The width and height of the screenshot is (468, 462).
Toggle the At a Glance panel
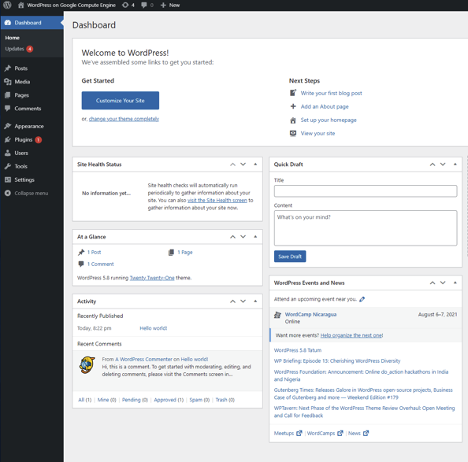[255, 237]
